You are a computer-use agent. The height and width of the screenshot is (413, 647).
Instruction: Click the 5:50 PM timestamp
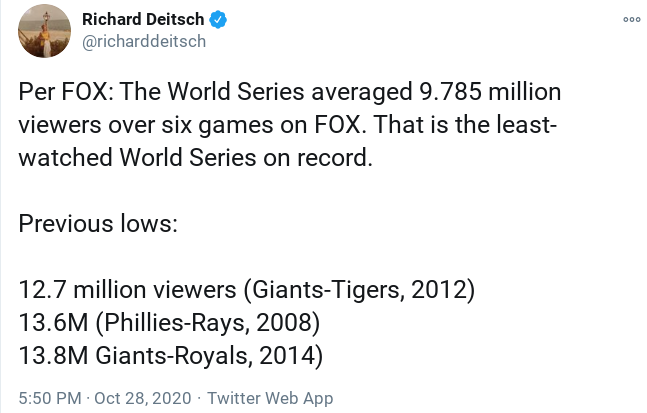pos(50,398)
